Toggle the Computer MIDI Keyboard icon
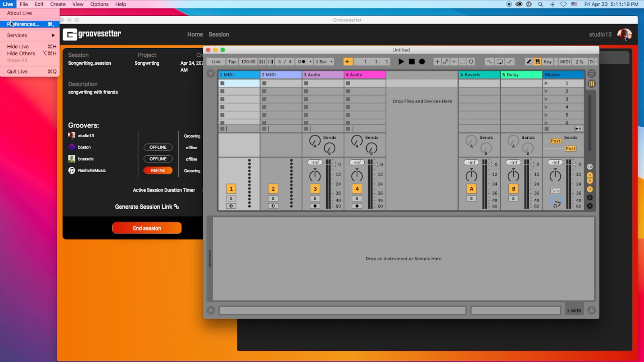Viewport: 644px width, 362px height. [537, 62]
